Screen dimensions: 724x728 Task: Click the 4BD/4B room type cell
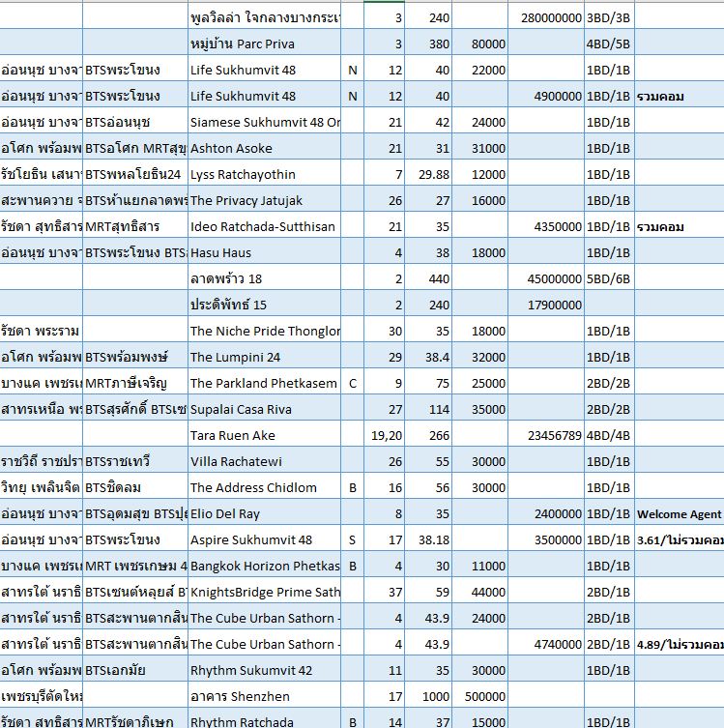[609, 435]
